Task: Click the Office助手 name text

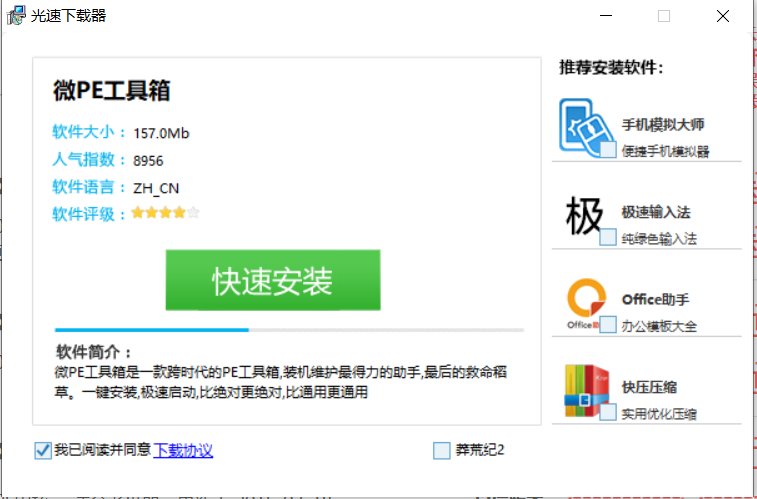Action: tap(655, 299)
